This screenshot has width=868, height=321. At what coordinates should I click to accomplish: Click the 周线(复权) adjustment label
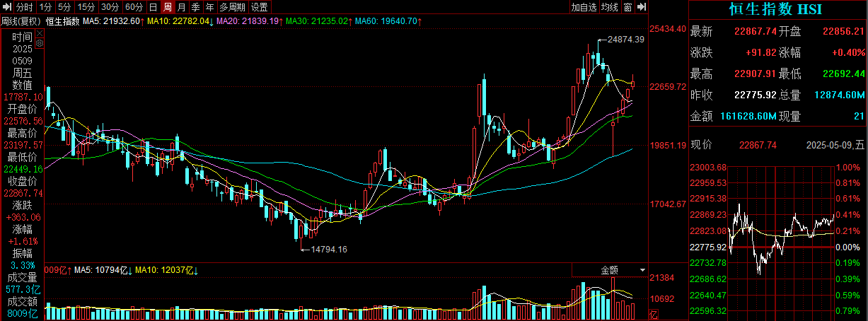click(x=21, y=21)
